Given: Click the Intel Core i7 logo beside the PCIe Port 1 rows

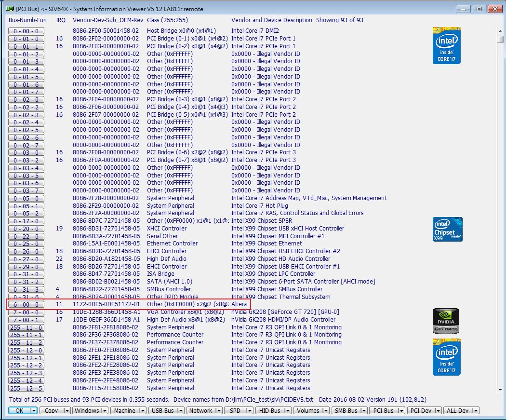Looking at the screenshot, I should 447,45.
